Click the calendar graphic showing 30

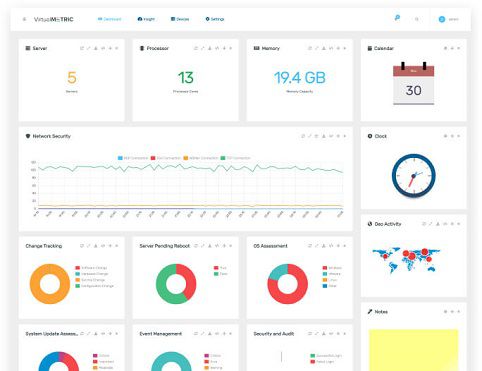tap(413, 83)
